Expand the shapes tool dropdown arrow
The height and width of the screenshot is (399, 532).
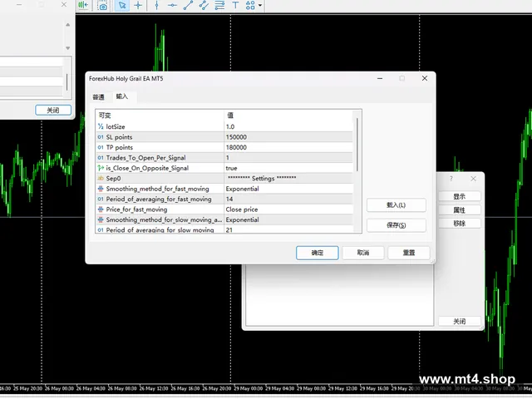tap(260, 5)
